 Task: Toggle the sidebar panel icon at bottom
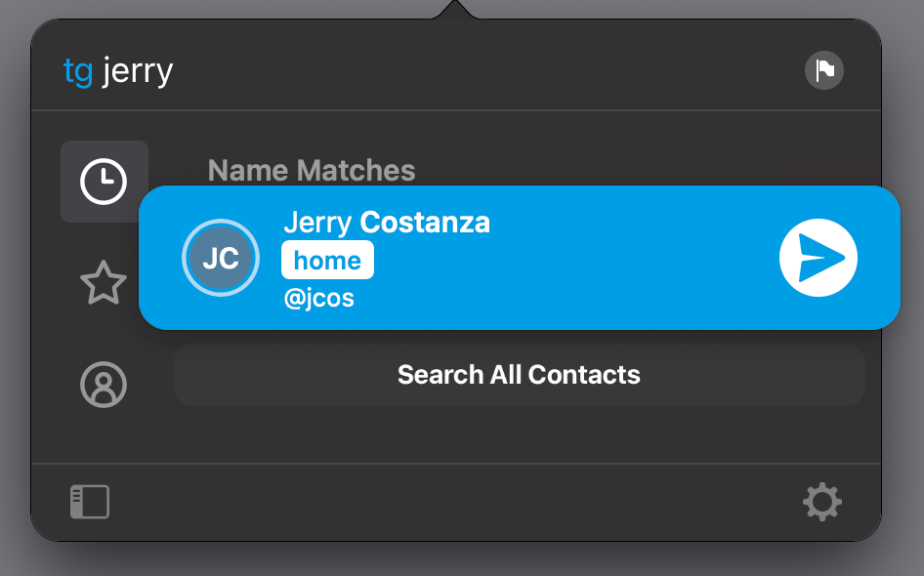click(x=90, y=502)
